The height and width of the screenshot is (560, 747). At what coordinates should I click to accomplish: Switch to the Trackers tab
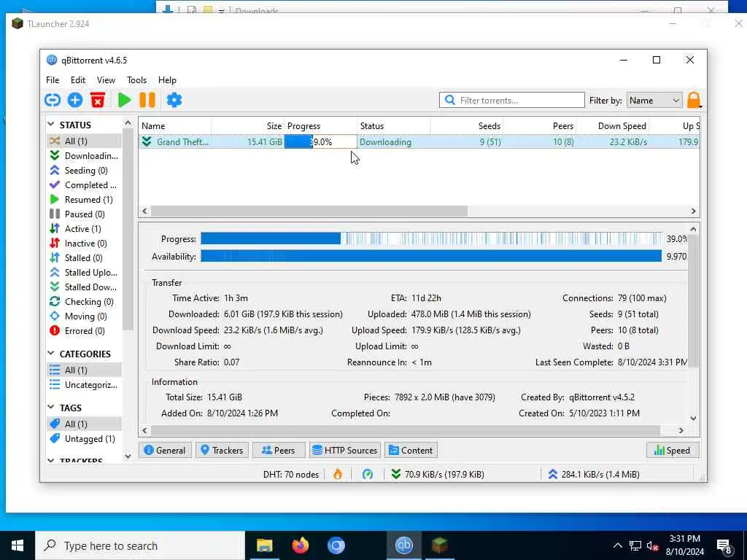tap(222, 450)
